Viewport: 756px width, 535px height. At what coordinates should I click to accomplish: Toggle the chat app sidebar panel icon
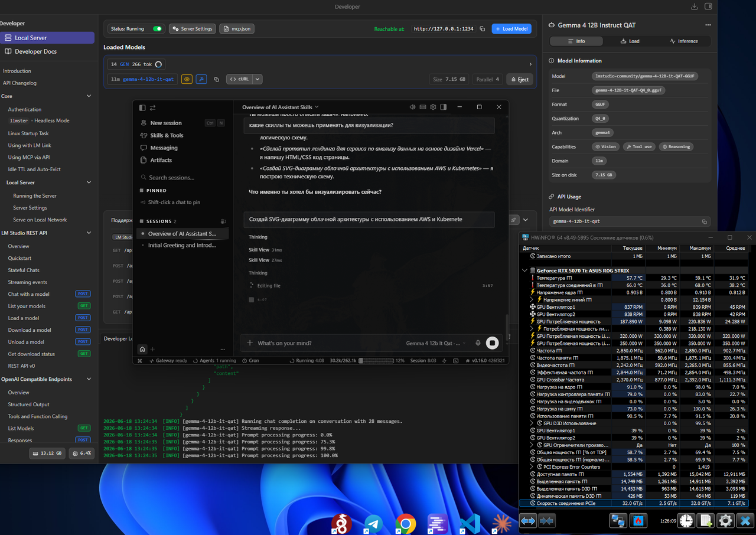[142, 107]
